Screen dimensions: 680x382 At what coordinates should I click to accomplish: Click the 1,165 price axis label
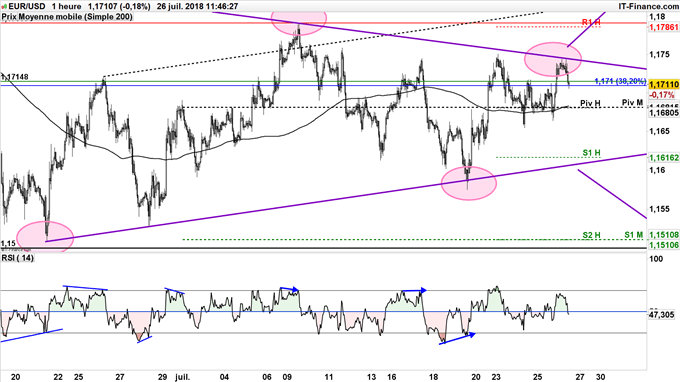pos(660,131)
